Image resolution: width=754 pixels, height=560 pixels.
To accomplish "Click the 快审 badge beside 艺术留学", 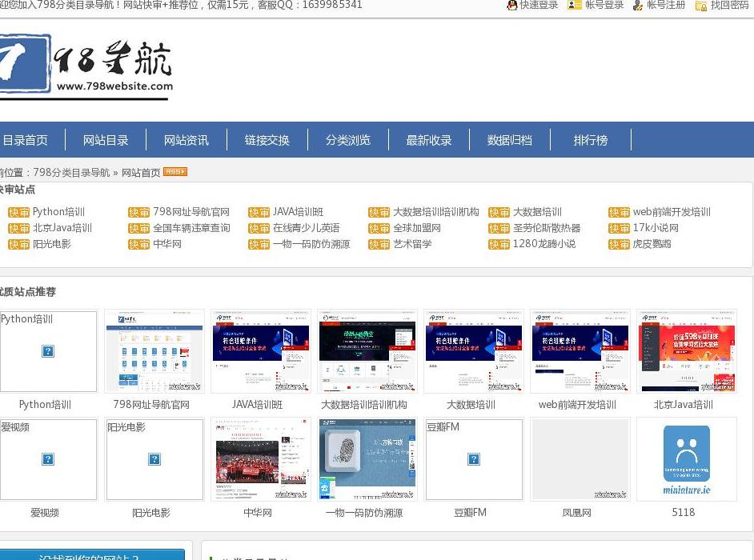I will 379,245.
